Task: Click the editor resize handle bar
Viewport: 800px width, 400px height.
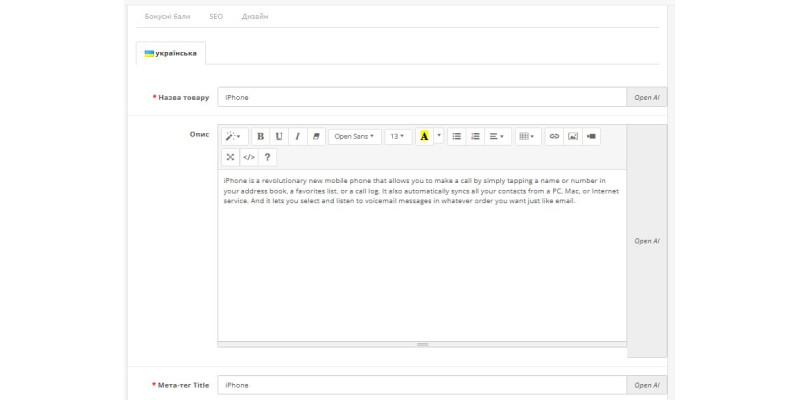Action: click(x=422, y=344)
